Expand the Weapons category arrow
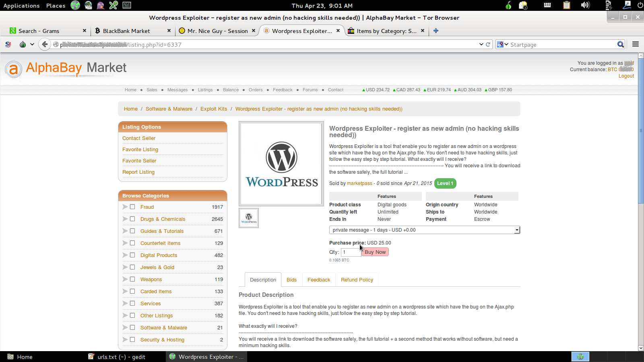 [x=125, y=279]
